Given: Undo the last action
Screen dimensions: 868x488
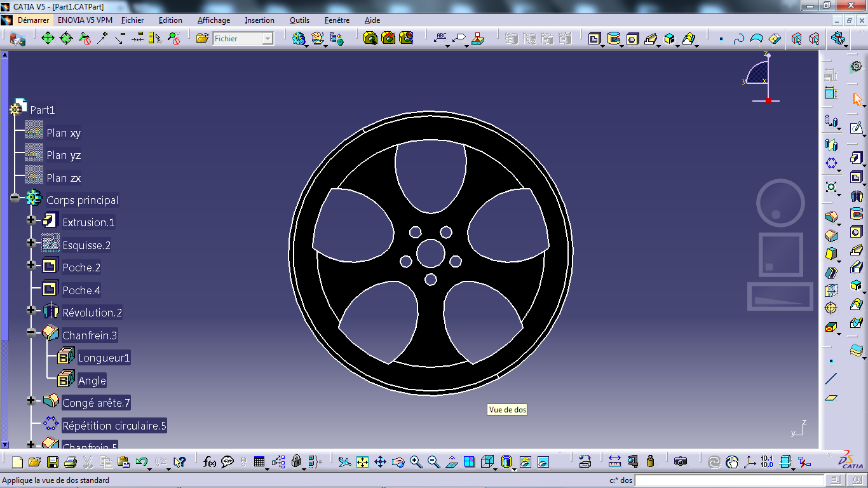Looking at the screenshot, I should tap(141, 462).
